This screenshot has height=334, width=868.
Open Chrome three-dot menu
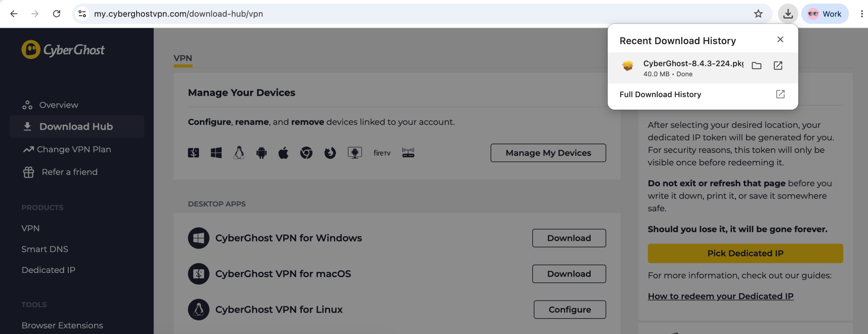click(x=861, y=14)
